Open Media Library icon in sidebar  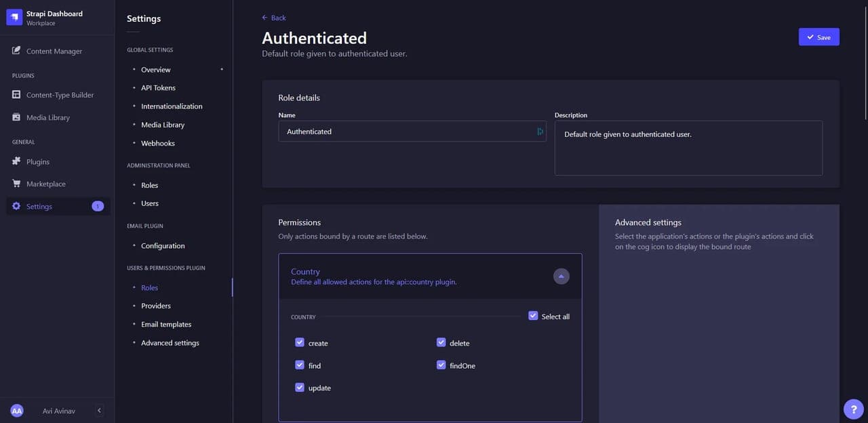click(x=16, y=117)
